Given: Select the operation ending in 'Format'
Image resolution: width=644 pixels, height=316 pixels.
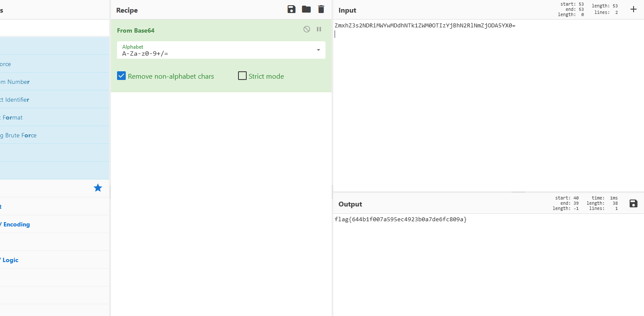Looking at the screenshot, I should click(x=54, y=117).
